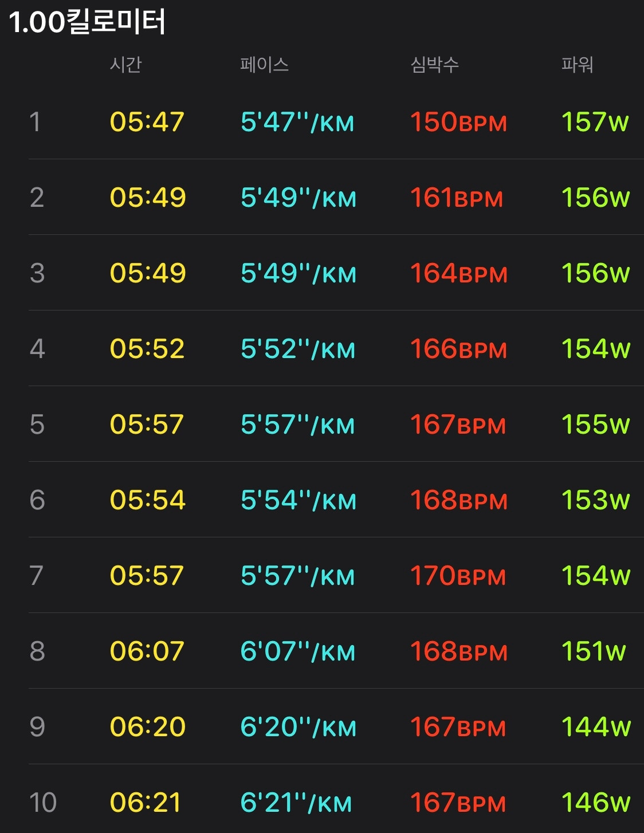Image resolution: width=644 pixels, height=833 pixels.
Task: Tap power value 154W in split 4
Action: click(x=596, y=349)
